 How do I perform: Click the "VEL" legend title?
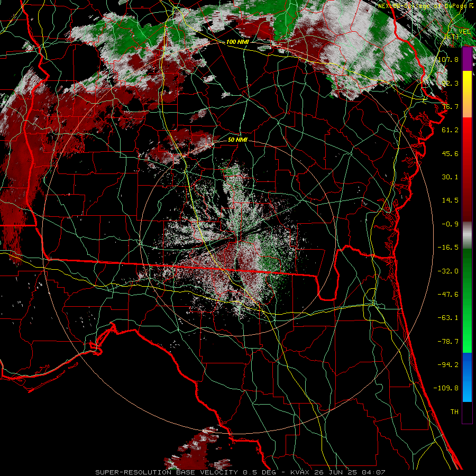coord(464,31)
